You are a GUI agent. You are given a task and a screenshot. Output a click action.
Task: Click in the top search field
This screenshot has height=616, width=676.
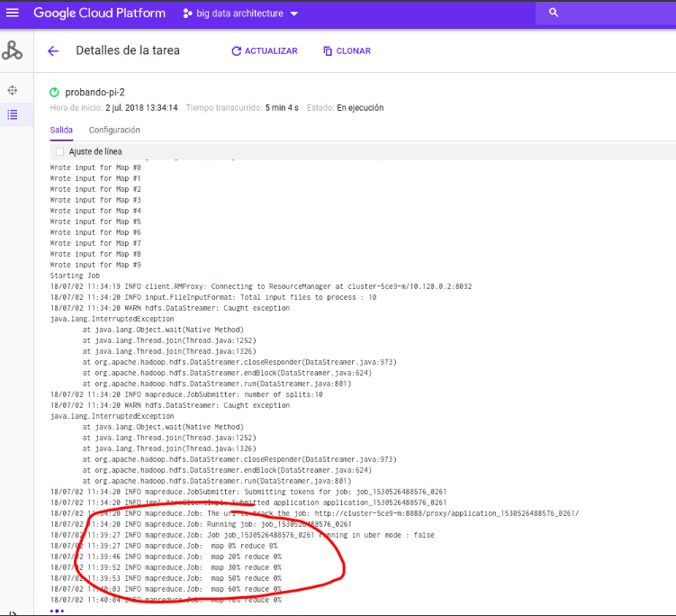pos(606,14)
